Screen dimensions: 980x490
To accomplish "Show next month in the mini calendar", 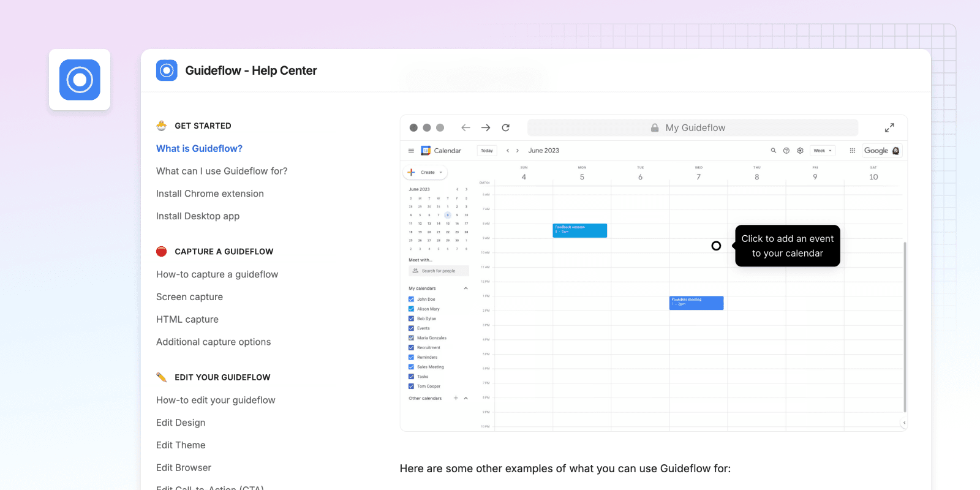I will click(x=466, y=189).
